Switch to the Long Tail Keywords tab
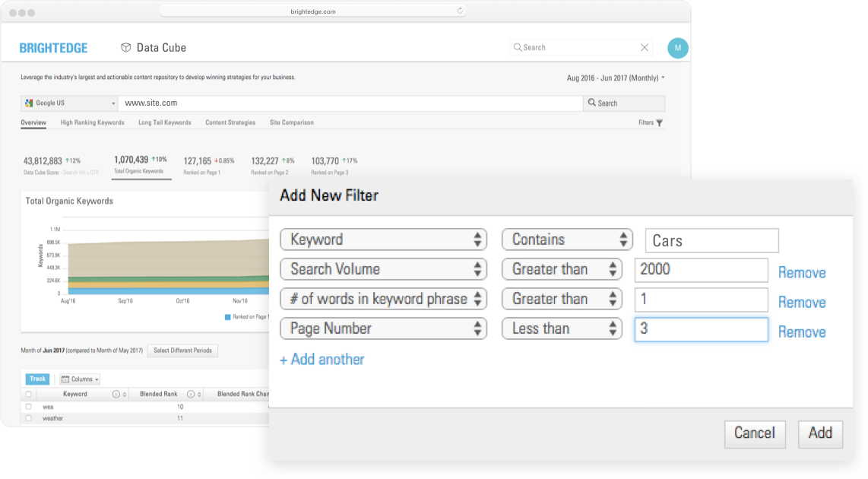The image size is (868, 479). point(164,122)
